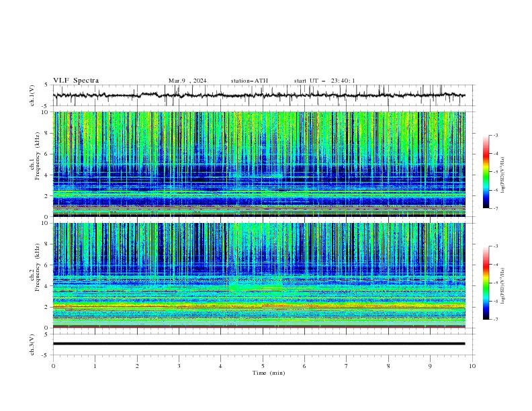Click the "7" tick on time axis
The image size is (532, 411).
[x=347, y=366]
